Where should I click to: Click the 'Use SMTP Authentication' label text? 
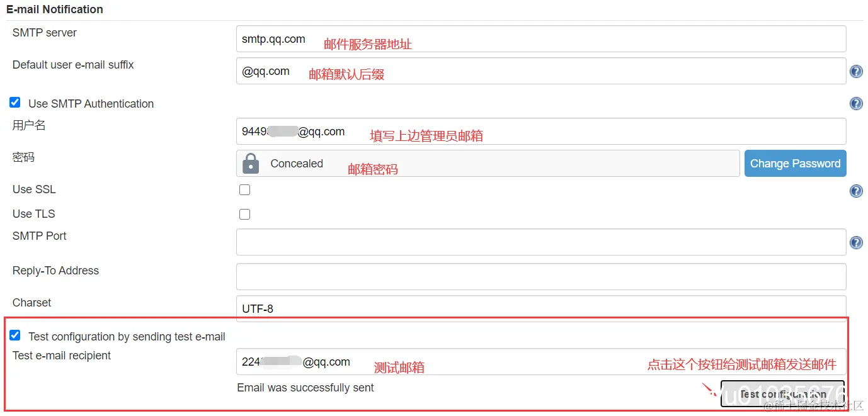tap(91, 104)
